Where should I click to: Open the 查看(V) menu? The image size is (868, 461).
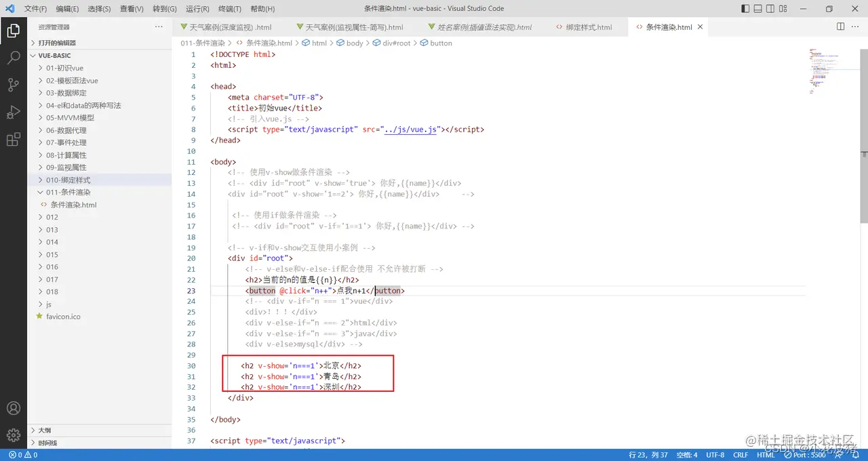[132, 9]
